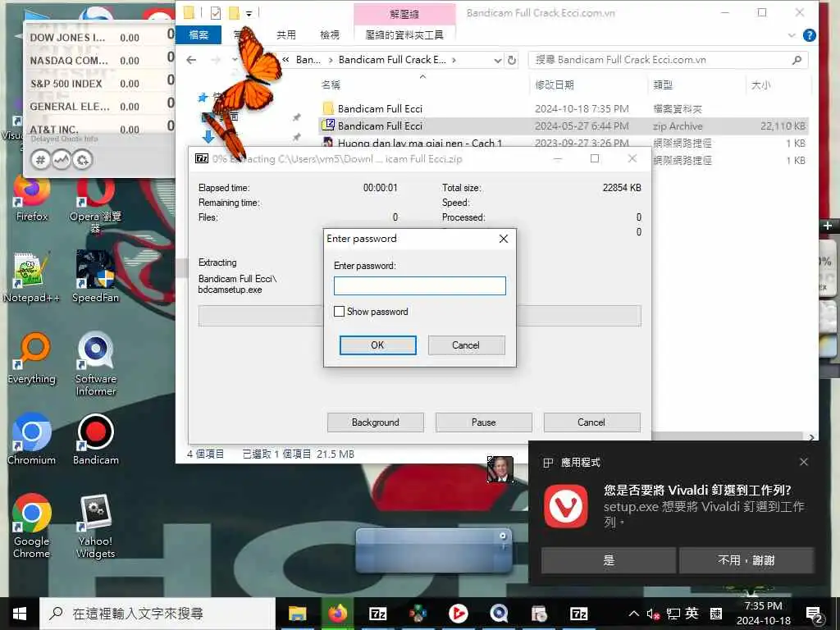The height and width of the screenshot is (630, 840).
Task: Select the Bandicam Full Ecci zip archive
Action: tap(563, 126)
